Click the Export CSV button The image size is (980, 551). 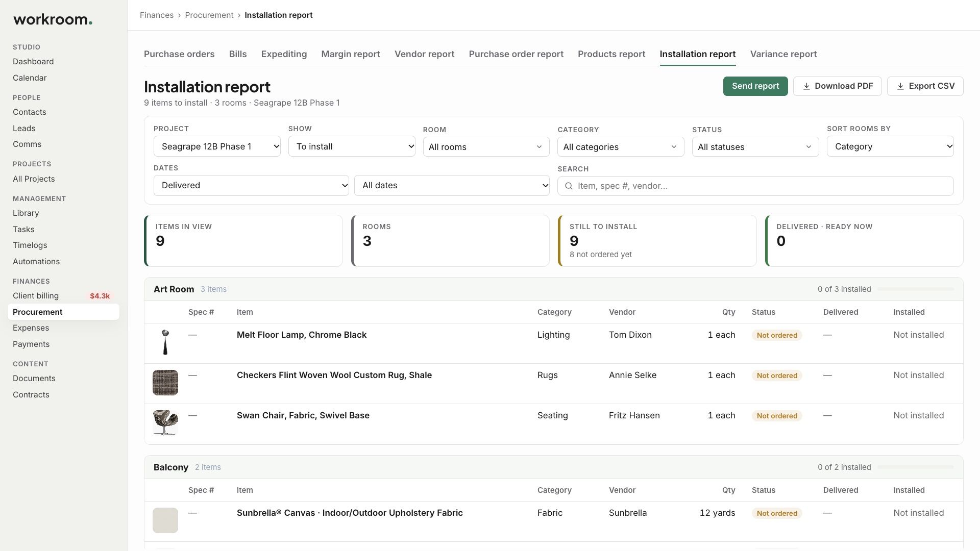click(x=925, y=86)
